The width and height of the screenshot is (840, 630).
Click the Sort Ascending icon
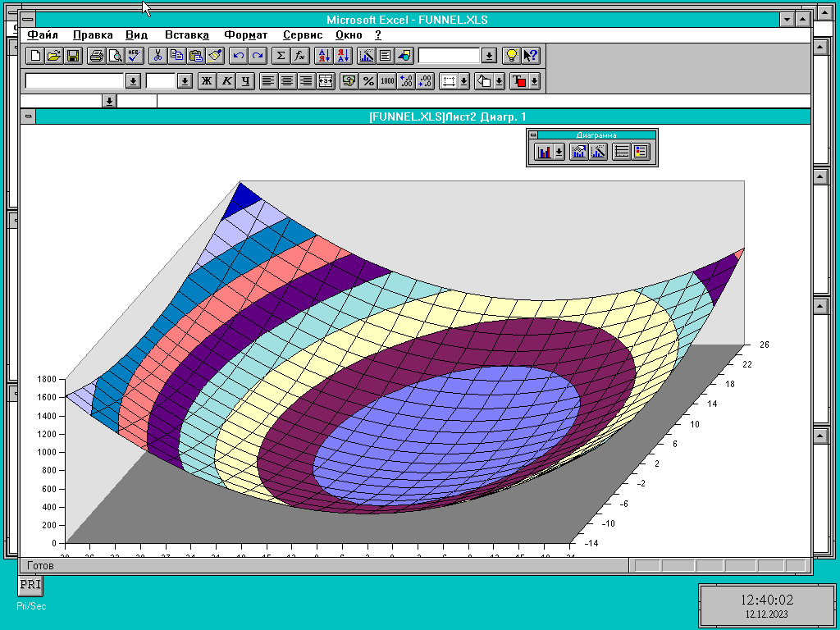(323, 56)
